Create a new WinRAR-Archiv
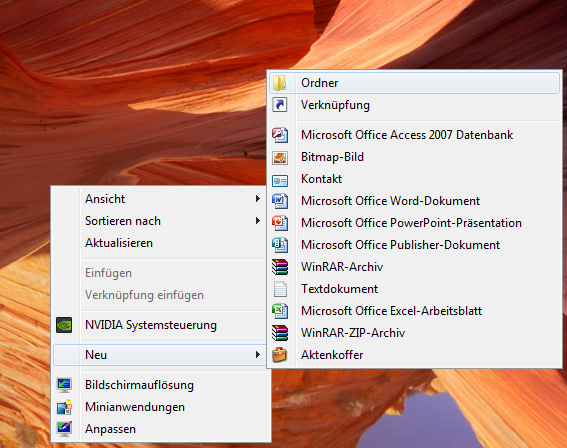 tap(414, 267)
